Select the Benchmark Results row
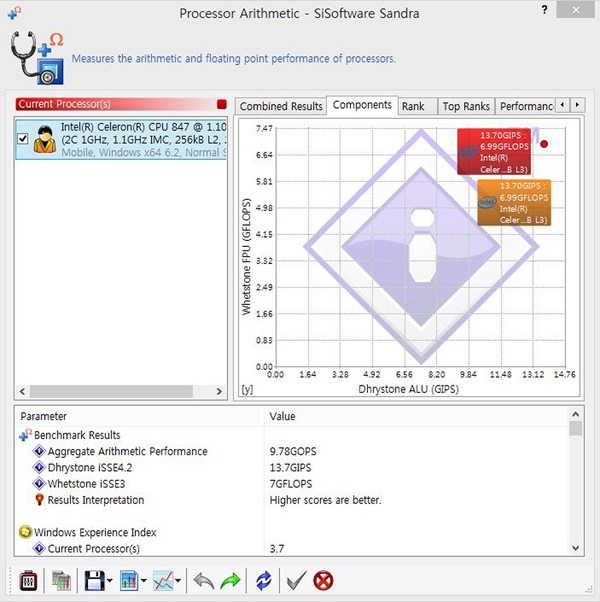The image size is (600, 602). (292, 435)
